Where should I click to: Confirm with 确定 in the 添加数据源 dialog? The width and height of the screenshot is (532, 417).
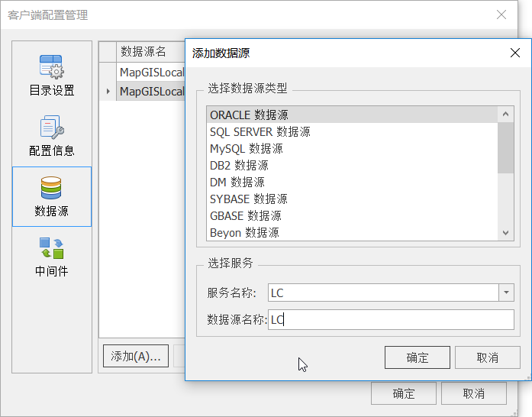(418, 357)
